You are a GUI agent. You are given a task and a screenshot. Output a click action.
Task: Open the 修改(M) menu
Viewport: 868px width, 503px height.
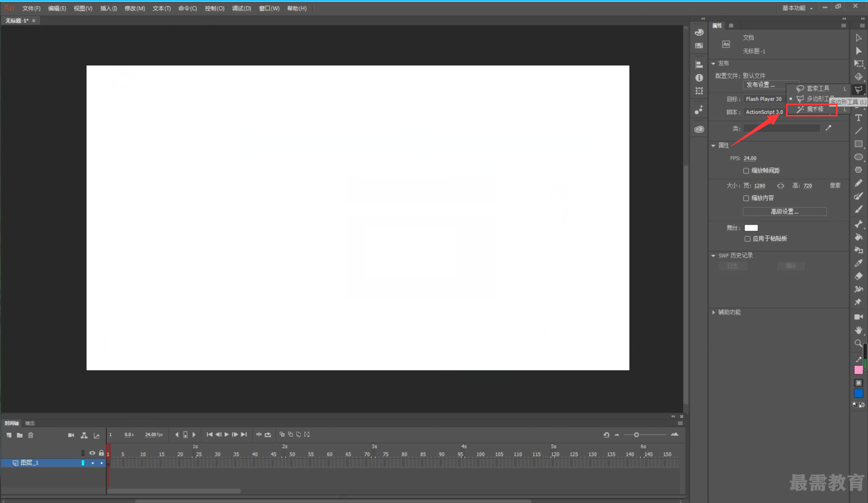[x=135, y=8]
